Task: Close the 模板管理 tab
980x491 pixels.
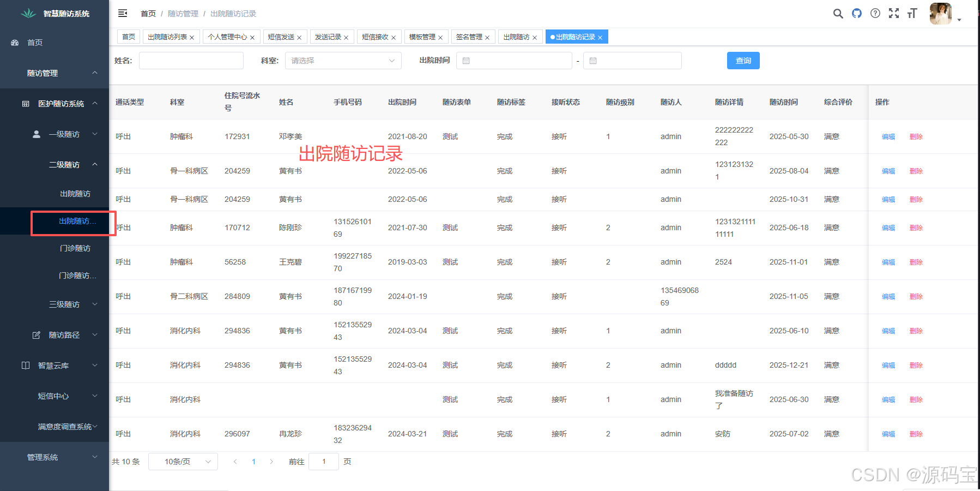Action: click(440, 38)
